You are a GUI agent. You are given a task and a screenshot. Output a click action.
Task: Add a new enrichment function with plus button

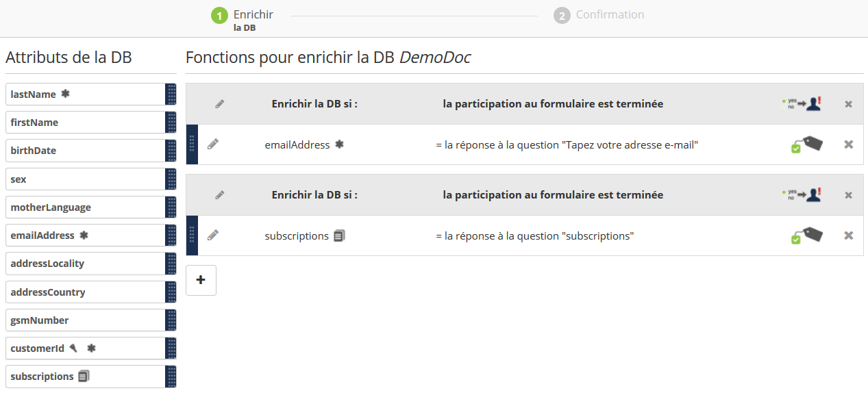pyautogui.click(x=201, y=280)
